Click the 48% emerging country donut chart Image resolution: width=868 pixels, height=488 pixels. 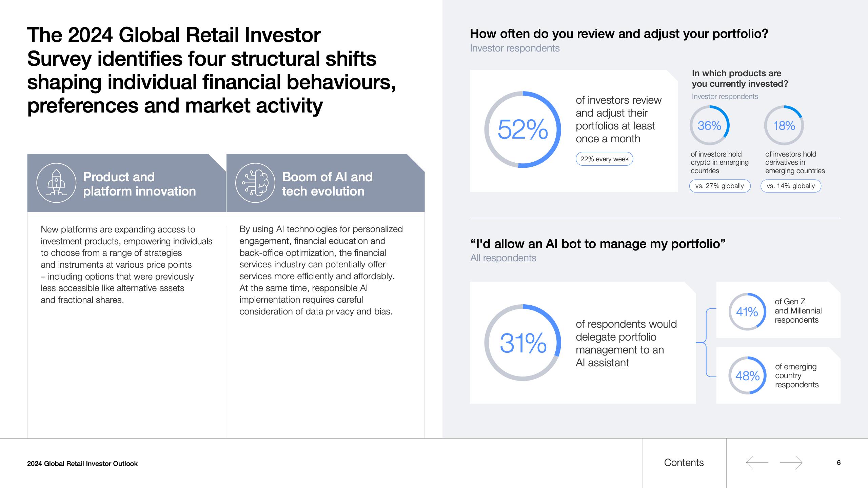pos(747,375)
